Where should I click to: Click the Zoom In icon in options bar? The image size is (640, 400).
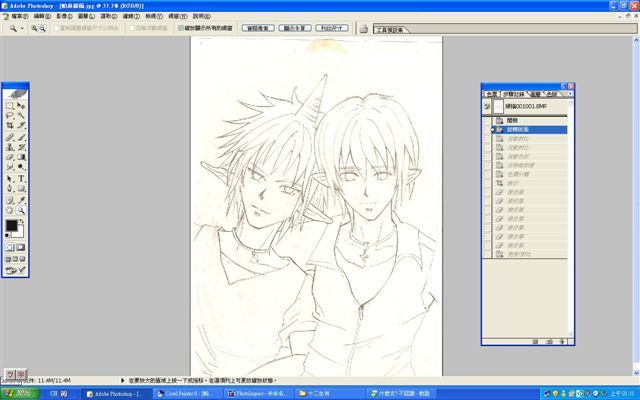34,28
